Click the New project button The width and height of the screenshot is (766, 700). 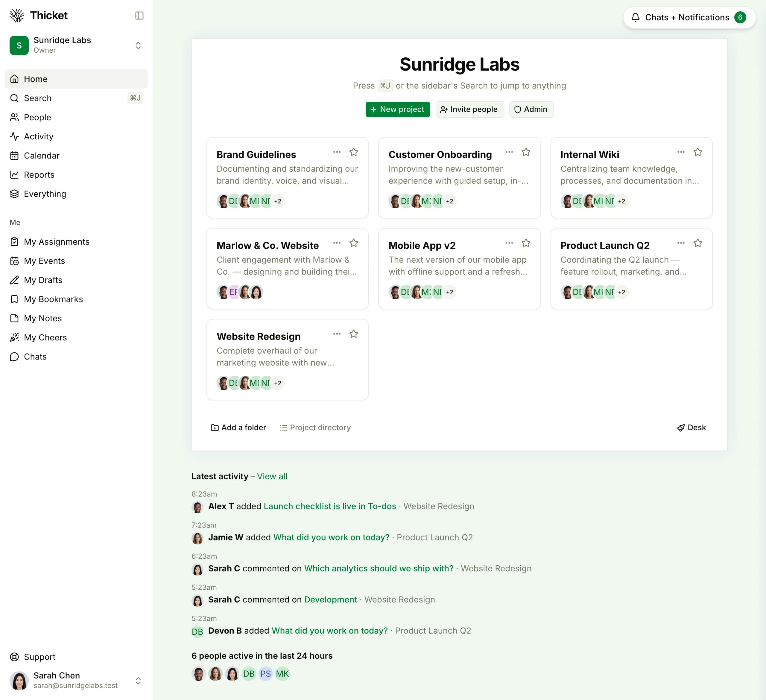398,109
